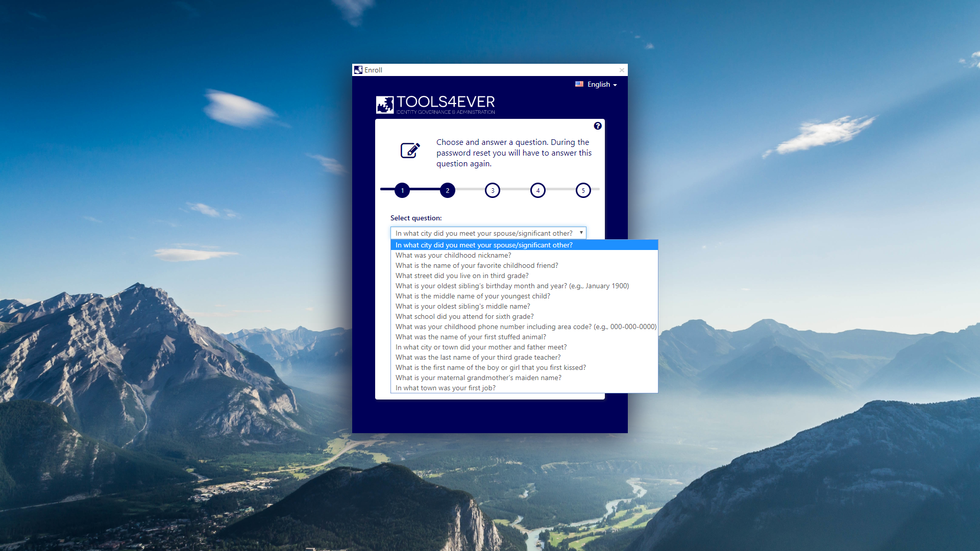Choose maternal grandmother's maiden name question
The height and width of the screenshot is (551, 980).
pos(478,378)
